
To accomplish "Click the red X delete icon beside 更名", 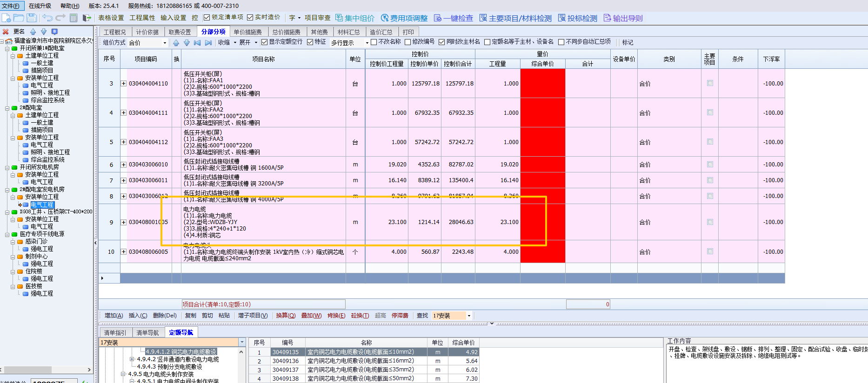I will tap(6, 32).
